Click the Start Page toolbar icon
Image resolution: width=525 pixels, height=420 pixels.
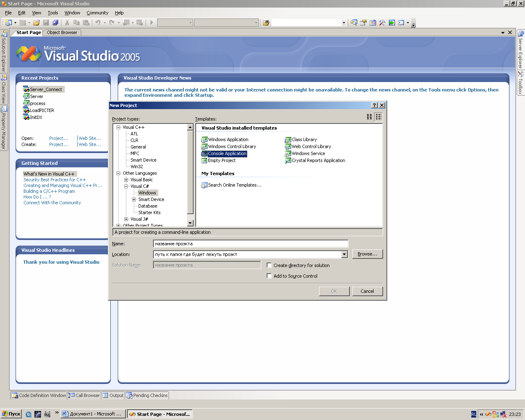392,23
